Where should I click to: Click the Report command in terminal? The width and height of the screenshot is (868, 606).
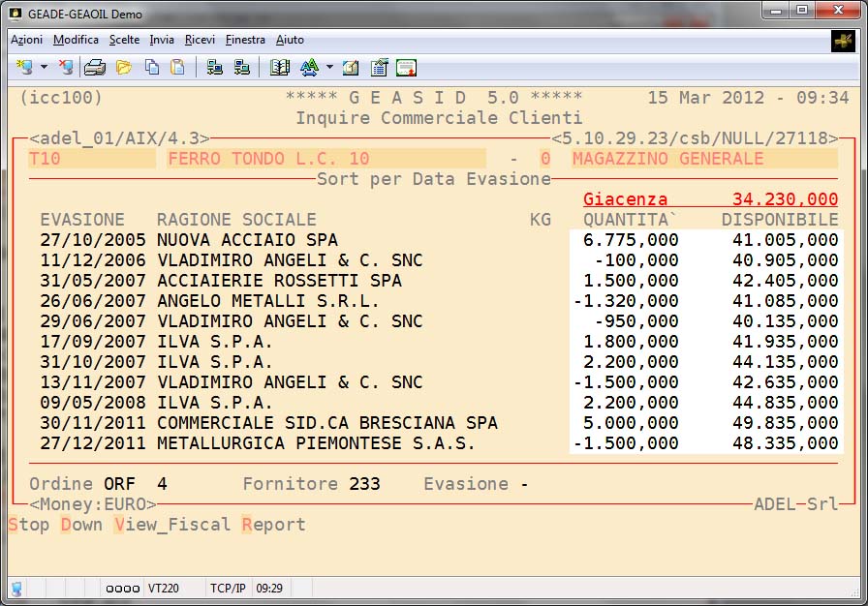[273, 525]
